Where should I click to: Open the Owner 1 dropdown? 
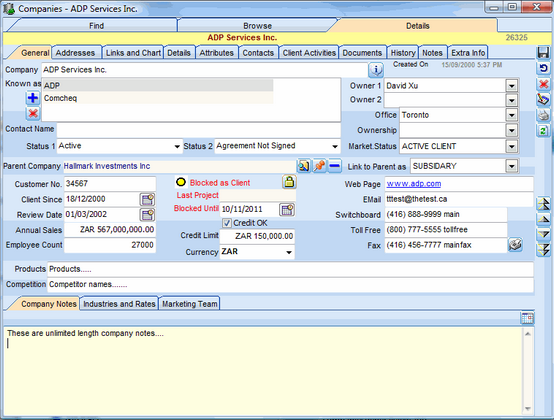point(512,85)
